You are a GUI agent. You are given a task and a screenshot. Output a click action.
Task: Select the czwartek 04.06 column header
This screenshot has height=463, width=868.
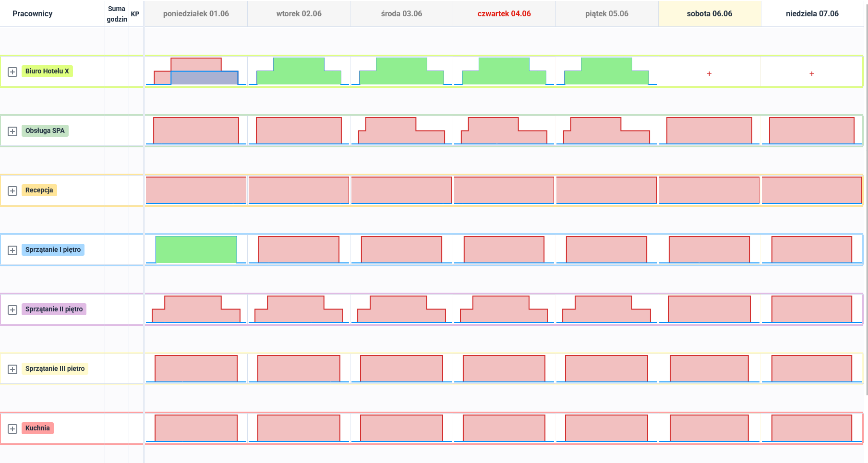504,13
